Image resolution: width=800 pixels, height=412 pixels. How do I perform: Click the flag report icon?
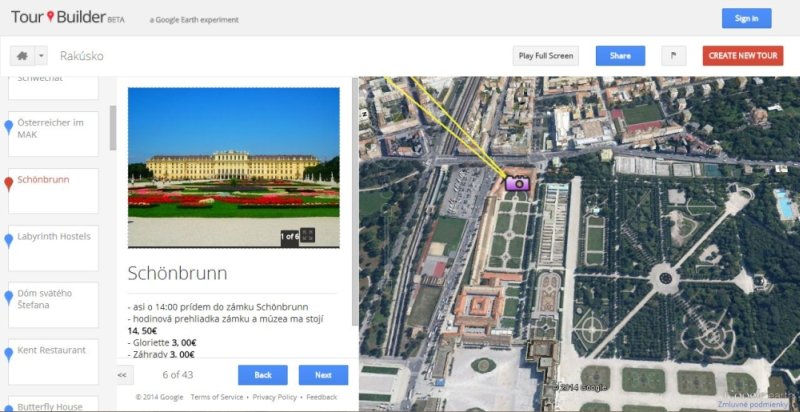coord(674,56)
